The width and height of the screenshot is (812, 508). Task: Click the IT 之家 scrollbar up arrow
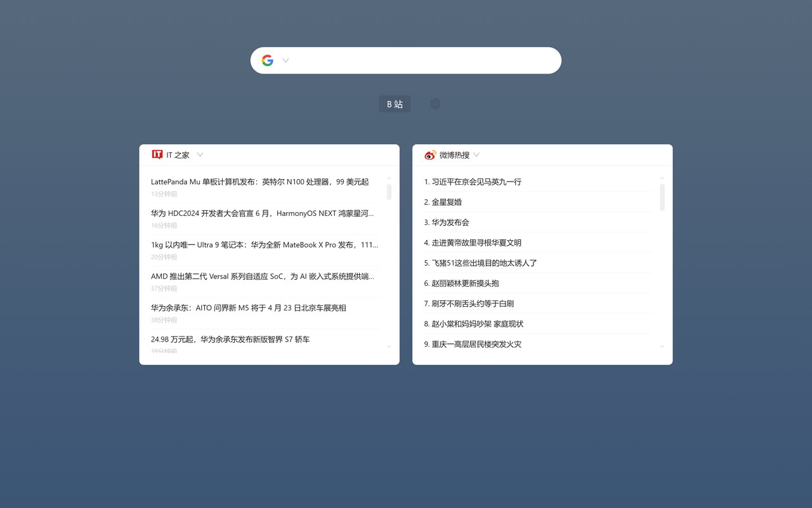(389, 178)
